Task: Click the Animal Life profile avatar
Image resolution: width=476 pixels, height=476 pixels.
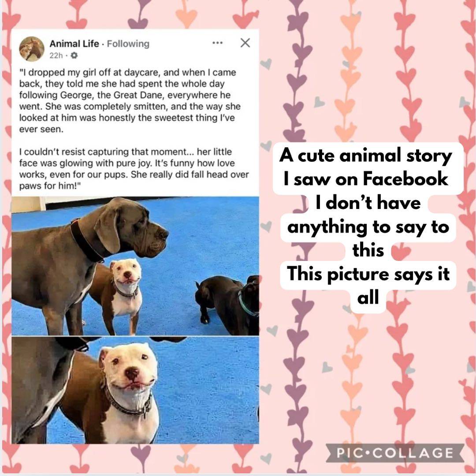Action: [x=32, y=48]
